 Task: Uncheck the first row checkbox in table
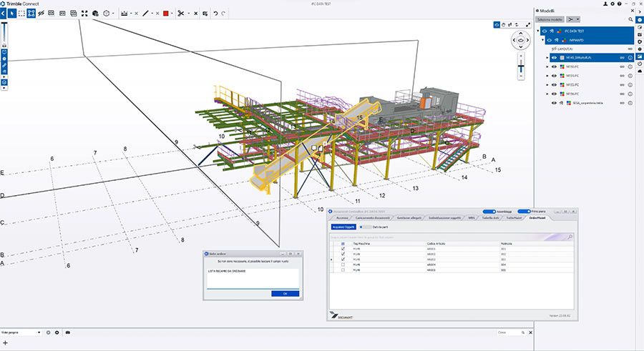tap(343, 248)
